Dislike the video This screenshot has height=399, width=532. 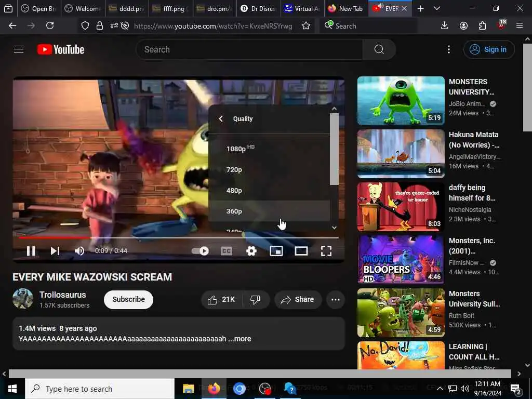256,300
